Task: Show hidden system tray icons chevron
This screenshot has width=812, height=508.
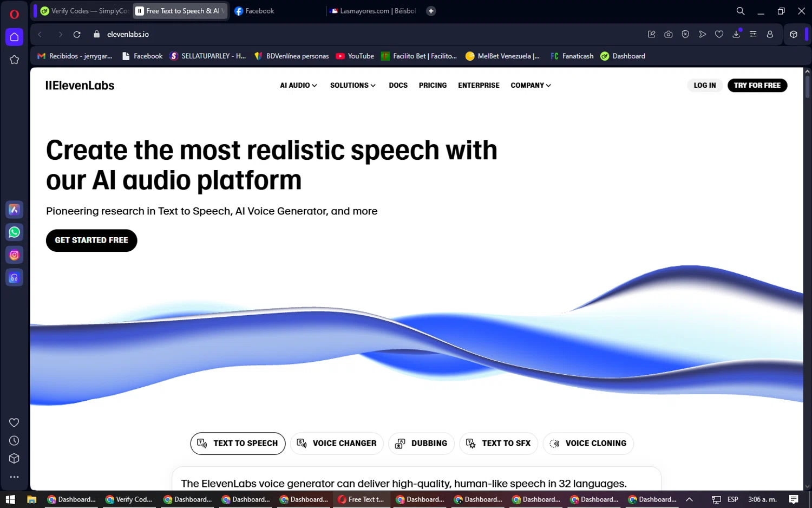Action: pyautogui.click(x=689, y=499)
